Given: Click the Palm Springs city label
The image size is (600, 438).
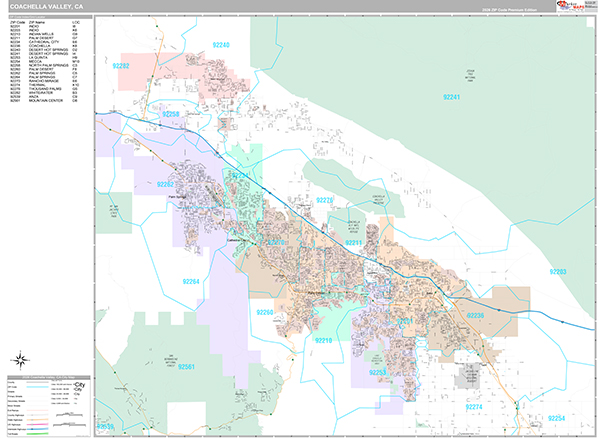Looking at the screenshot, I should click(178, 196).
